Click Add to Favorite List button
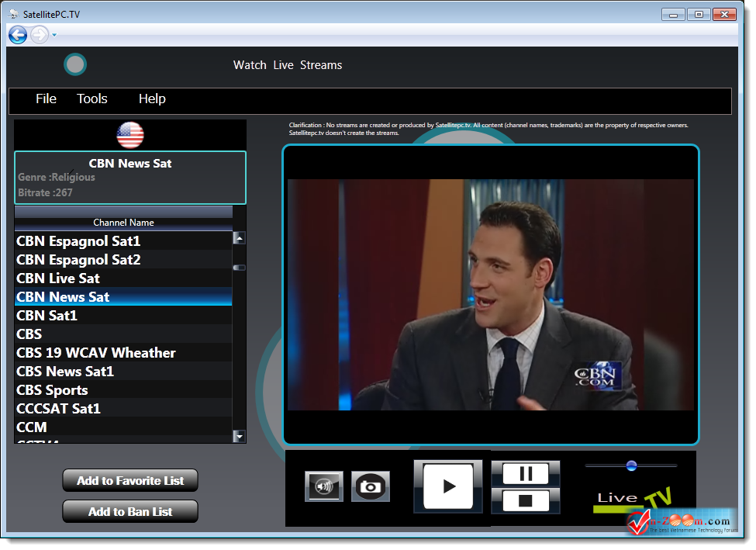Screen dimensions: 756x550 130,480
